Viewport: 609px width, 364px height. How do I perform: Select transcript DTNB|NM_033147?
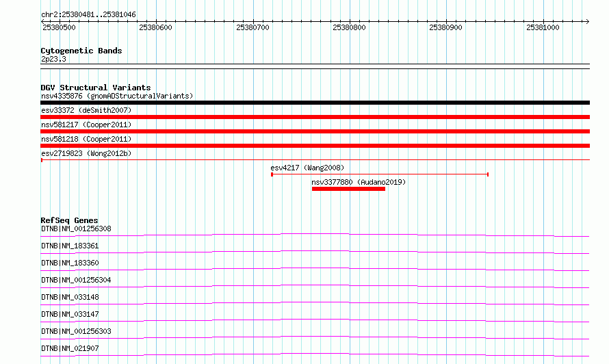pos(70,314)
